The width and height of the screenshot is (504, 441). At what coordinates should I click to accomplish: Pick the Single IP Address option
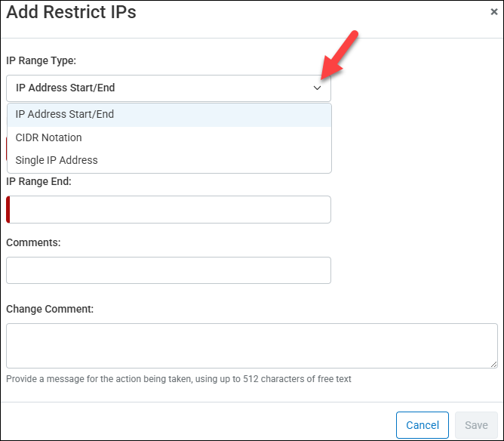point(57,160)
